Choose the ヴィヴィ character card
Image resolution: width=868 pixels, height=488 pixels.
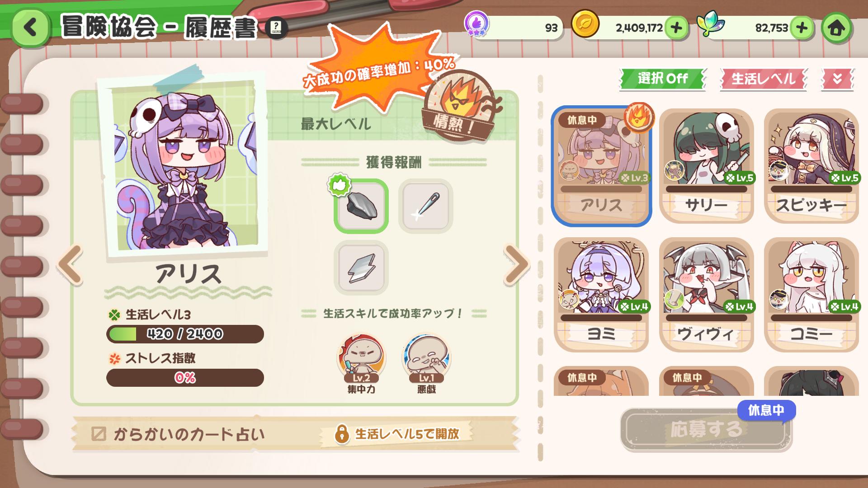[x=706, y=295]
